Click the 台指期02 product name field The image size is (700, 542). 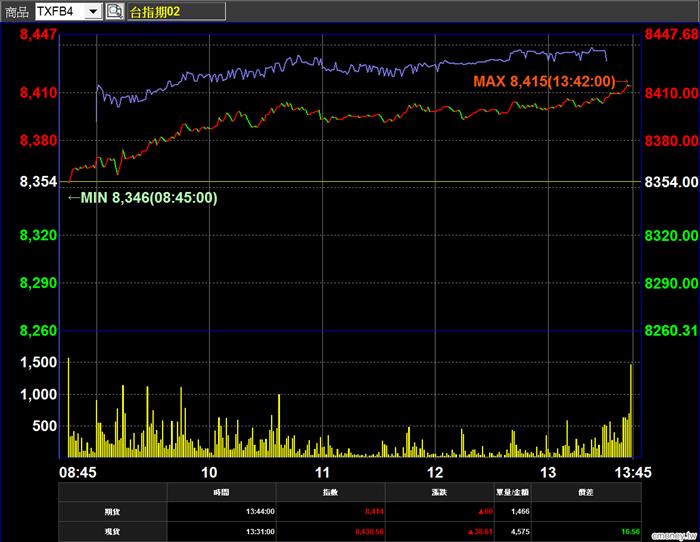176,11
